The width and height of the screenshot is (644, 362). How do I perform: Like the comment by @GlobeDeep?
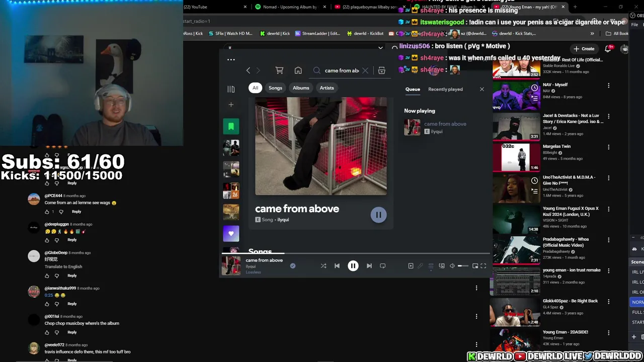coord(47,276)
